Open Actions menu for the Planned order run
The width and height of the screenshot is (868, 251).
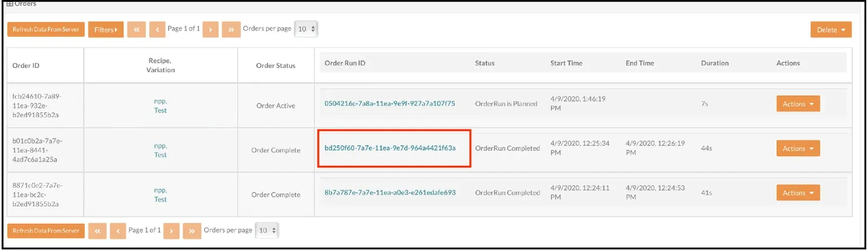point(797,104)
